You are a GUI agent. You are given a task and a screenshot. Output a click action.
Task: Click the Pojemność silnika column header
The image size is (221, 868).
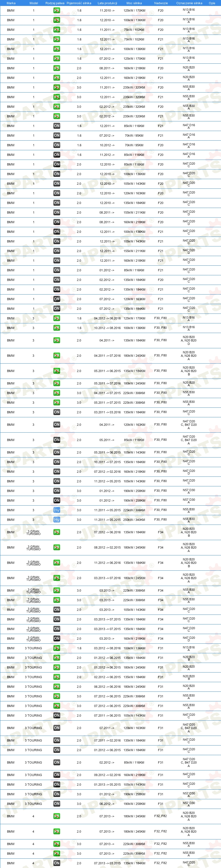[x=79, y=3]
